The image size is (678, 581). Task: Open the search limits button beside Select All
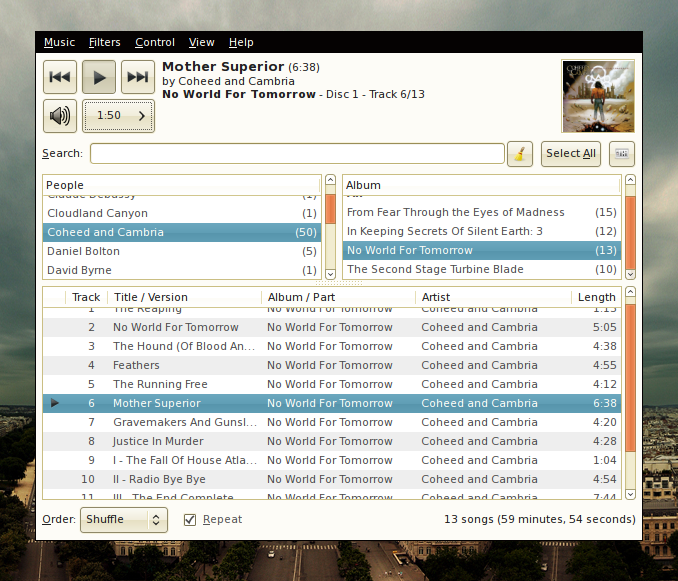click(622, 154)
